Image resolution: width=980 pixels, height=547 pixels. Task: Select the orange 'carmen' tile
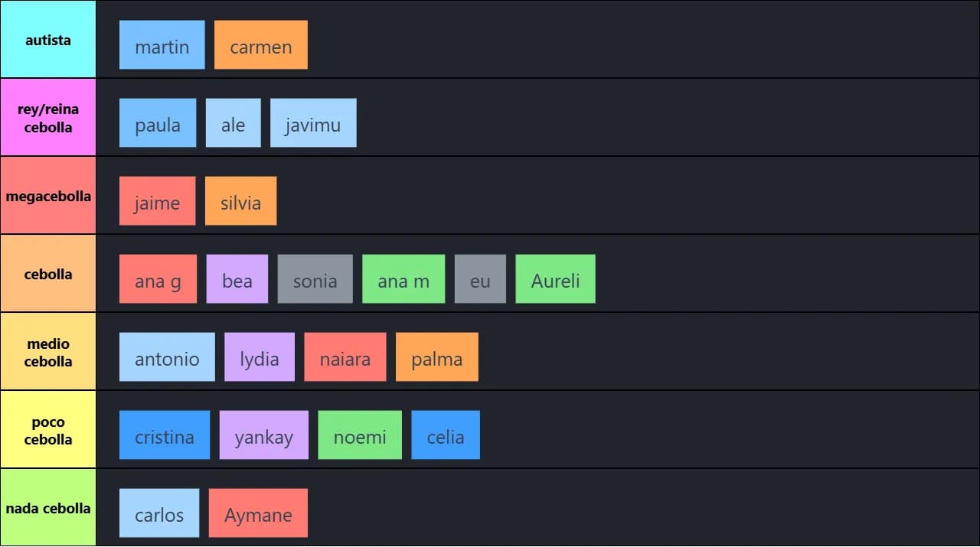260,45
